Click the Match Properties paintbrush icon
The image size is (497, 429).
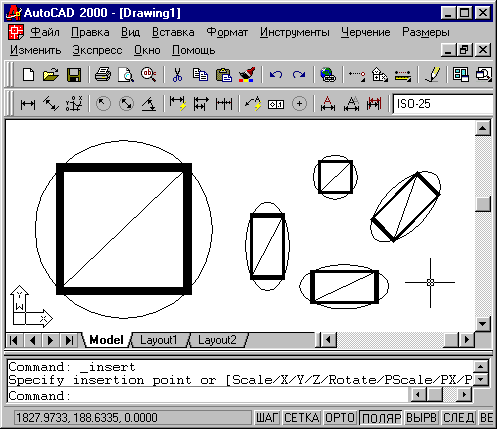pos(247,75)
